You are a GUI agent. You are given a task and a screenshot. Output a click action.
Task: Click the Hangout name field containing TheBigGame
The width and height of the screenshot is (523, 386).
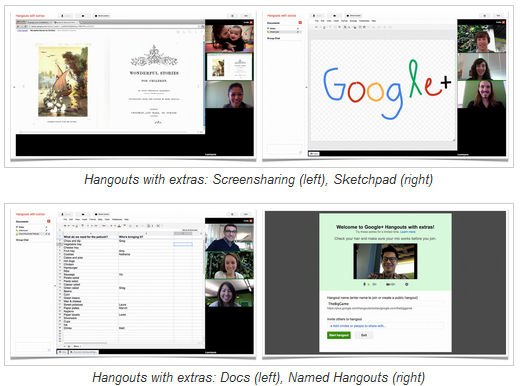[385, 304]
